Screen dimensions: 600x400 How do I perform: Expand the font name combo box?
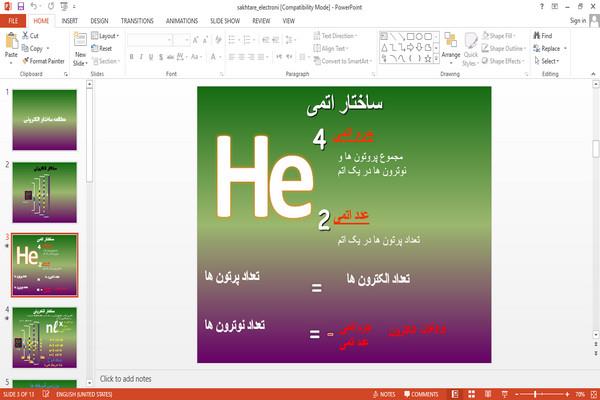(169, 40)
